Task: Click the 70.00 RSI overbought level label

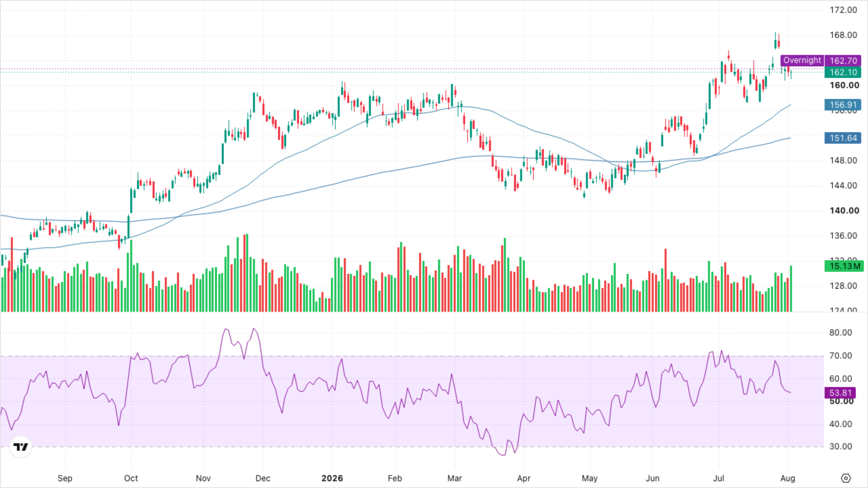Action: (841, 355)
